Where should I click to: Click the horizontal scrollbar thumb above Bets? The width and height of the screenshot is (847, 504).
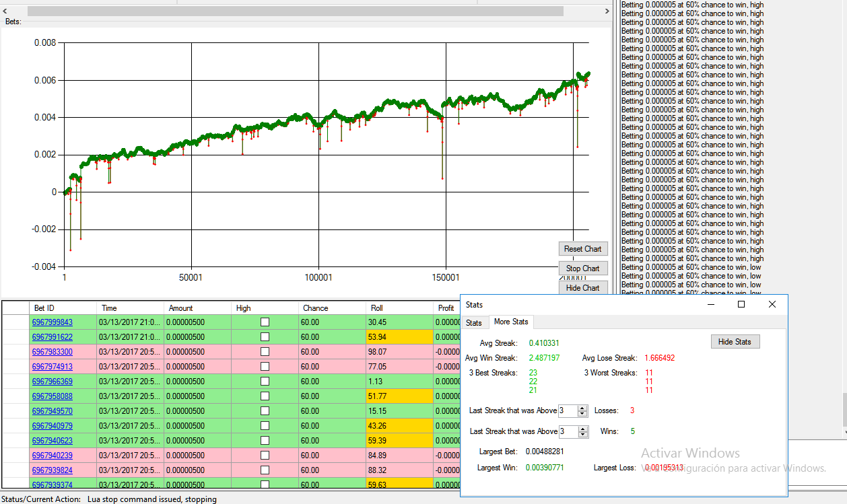click(296, 11)
